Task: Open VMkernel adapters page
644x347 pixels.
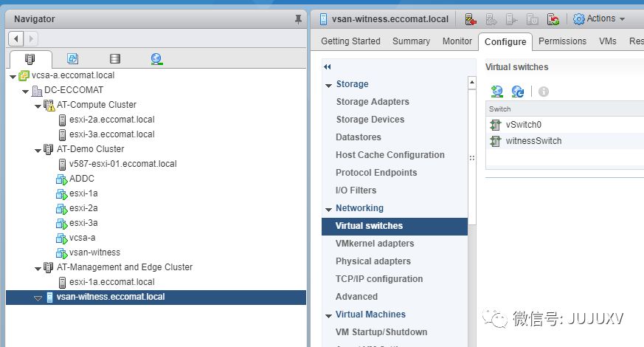Action: coord(375,244)
